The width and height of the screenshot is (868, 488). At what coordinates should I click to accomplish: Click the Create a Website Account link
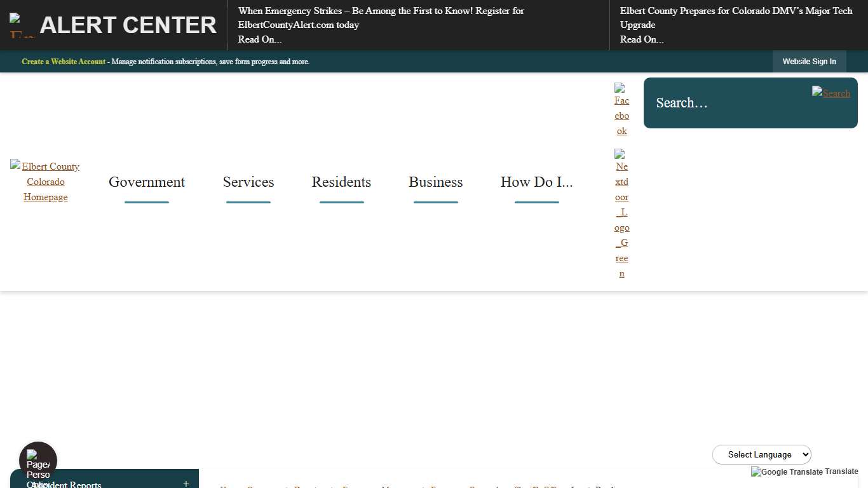pos(64,62)
